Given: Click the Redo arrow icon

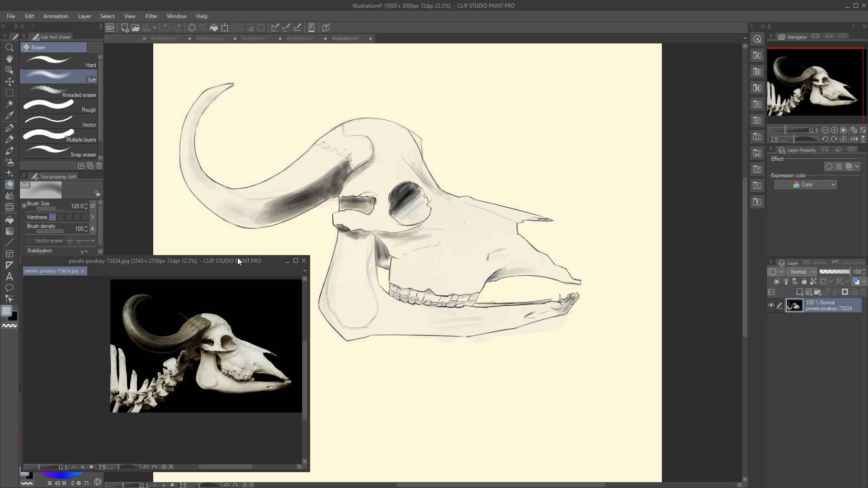Looking at the screenshot, I should click(x=178, y=28).
